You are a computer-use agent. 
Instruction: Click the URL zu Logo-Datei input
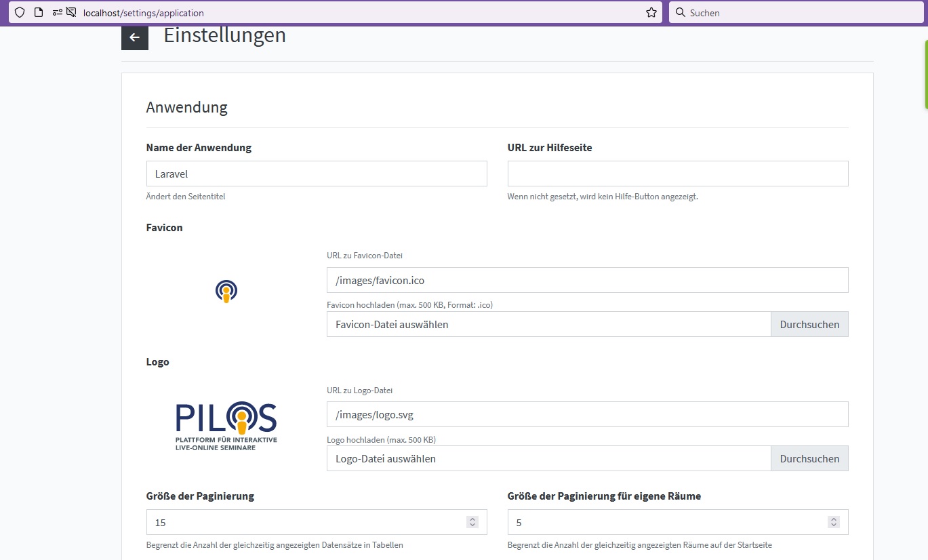pos(588,414)
